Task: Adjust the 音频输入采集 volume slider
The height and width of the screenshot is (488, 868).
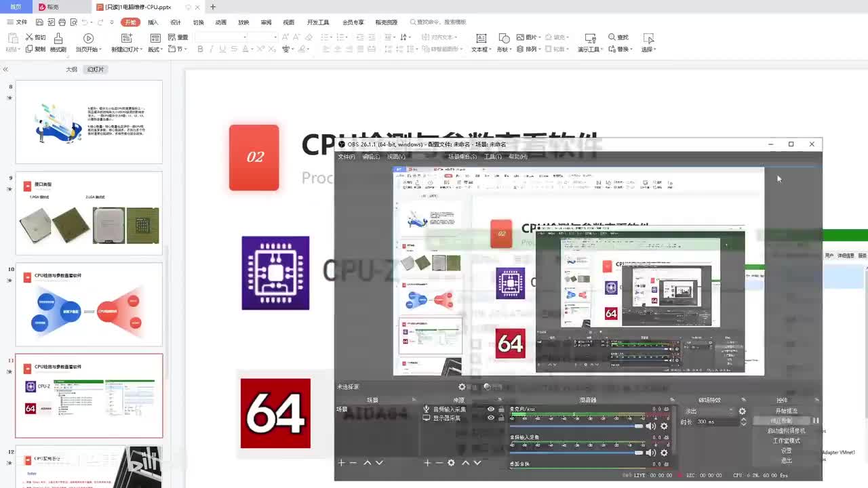Action: [576, 453]
